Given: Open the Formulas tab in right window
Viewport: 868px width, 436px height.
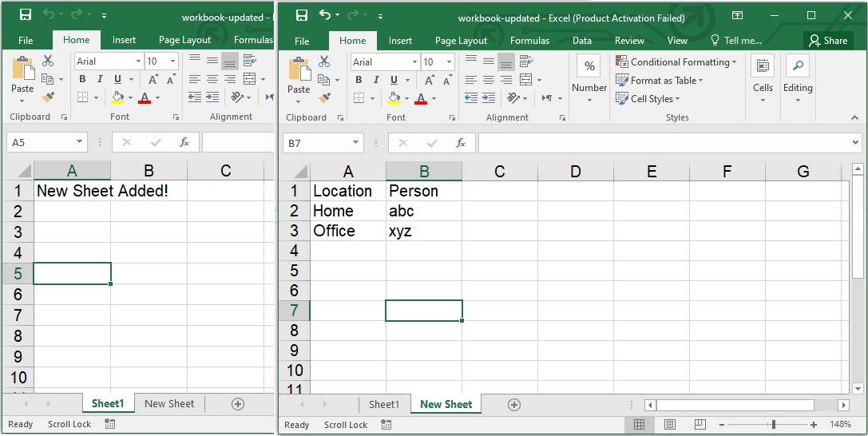Looking at the screenshot, I should click(x=529, y=41).
